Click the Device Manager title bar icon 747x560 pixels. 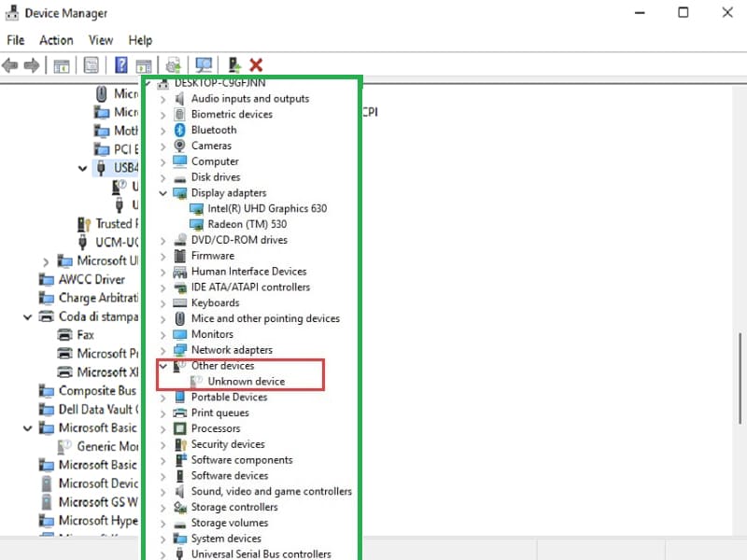(x=11, y=13)
